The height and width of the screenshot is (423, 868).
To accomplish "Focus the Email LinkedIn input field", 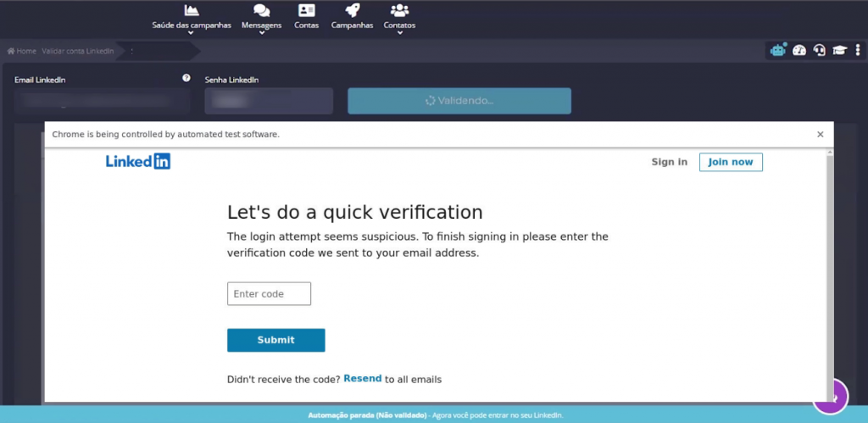I will coord(102,101).
